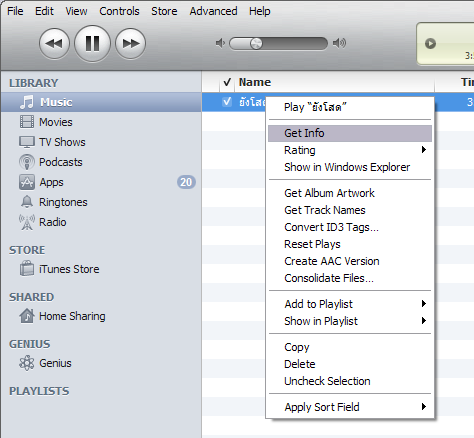
Task: Click the high volume speaker icon
Action: coord(339,43)
